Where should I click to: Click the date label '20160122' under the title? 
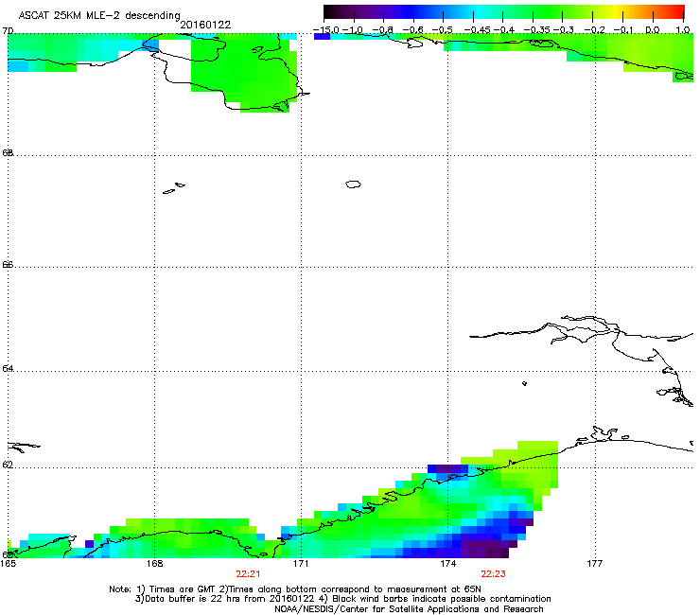[205, 25]
